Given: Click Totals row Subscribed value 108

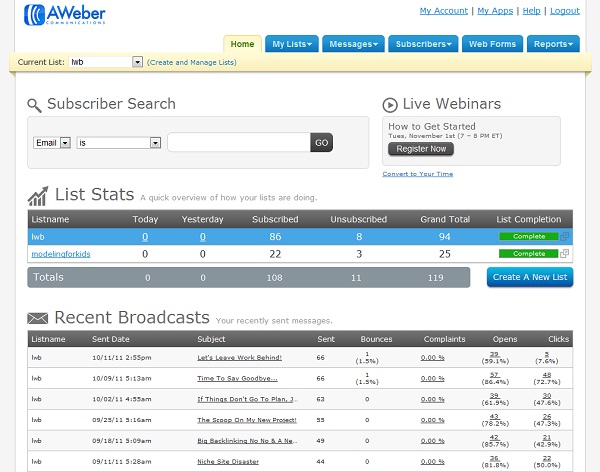Looking at the screenshot, I should click(274, 278).
